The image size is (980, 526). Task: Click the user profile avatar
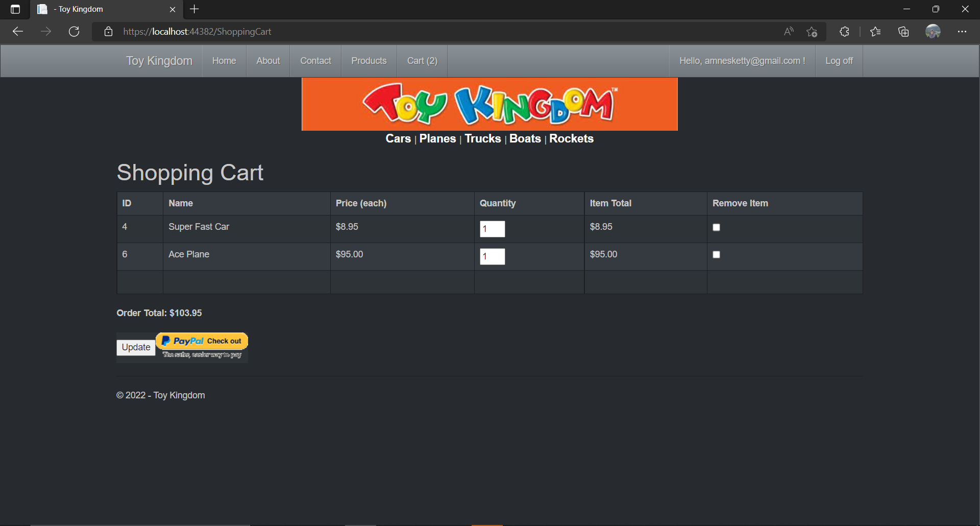pyautogui.click(x=933, y=32)
